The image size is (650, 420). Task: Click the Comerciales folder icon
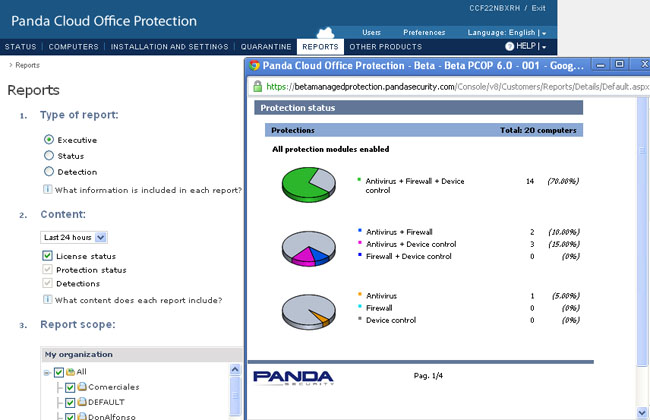pyautogui.click(x=82, y=387)
